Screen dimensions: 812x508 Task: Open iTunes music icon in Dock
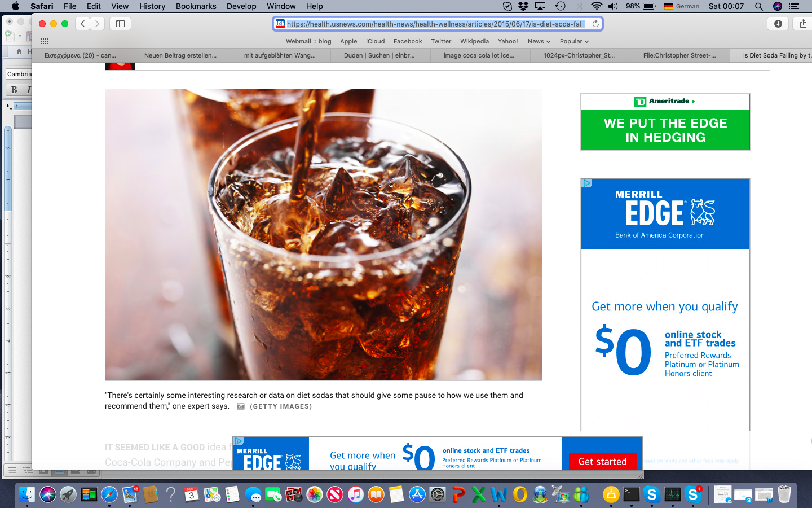pyautogui.click(x=355, y=495)
